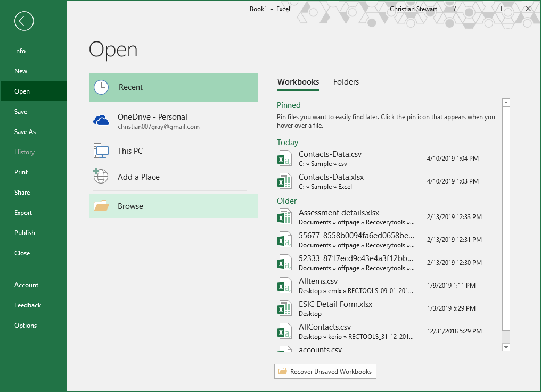
Task: Open AllItems.csv file name
Action: click(x=318, y=281)
